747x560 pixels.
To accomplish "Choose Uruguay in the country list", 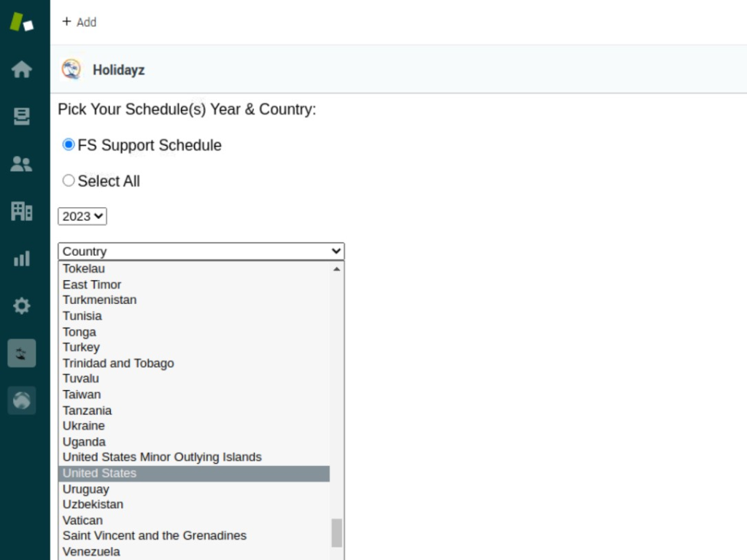I will coord(86,489).
